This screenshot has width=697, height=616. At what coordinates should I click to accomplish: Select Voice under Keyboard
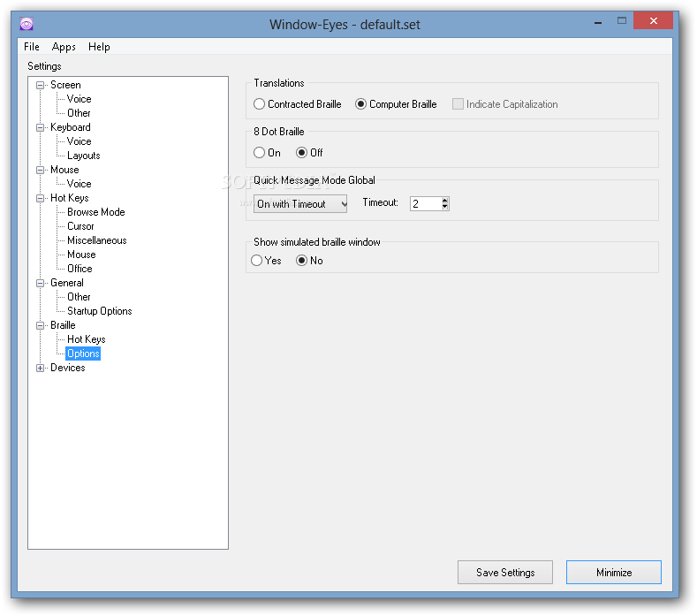[80, 141]
